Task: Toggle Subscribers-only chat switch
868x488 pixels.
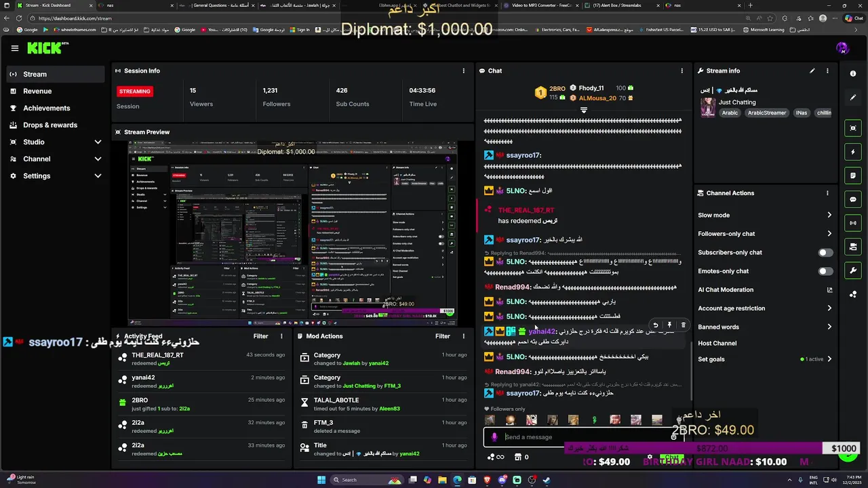Action: coord(825,253)
